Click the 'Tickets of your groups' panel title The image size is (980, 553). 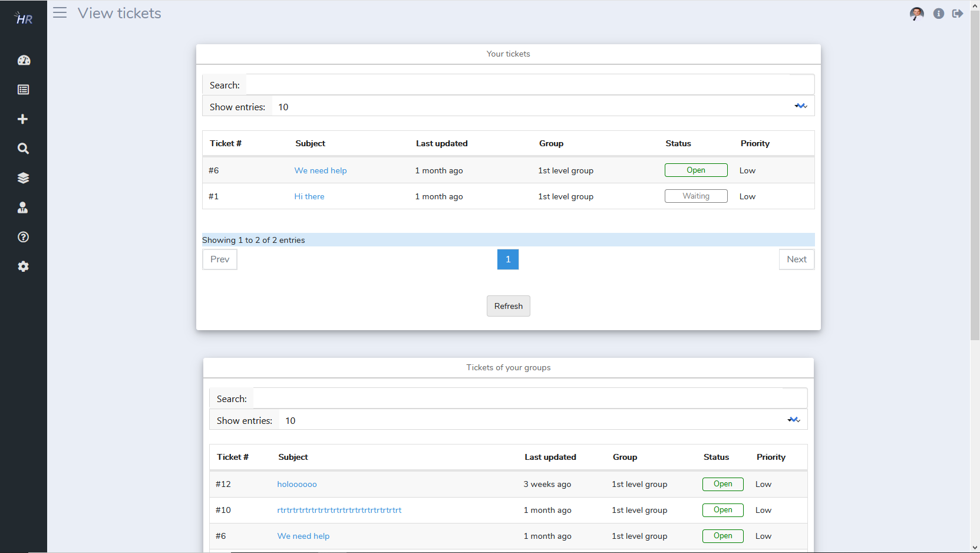[x=508, y=367]
